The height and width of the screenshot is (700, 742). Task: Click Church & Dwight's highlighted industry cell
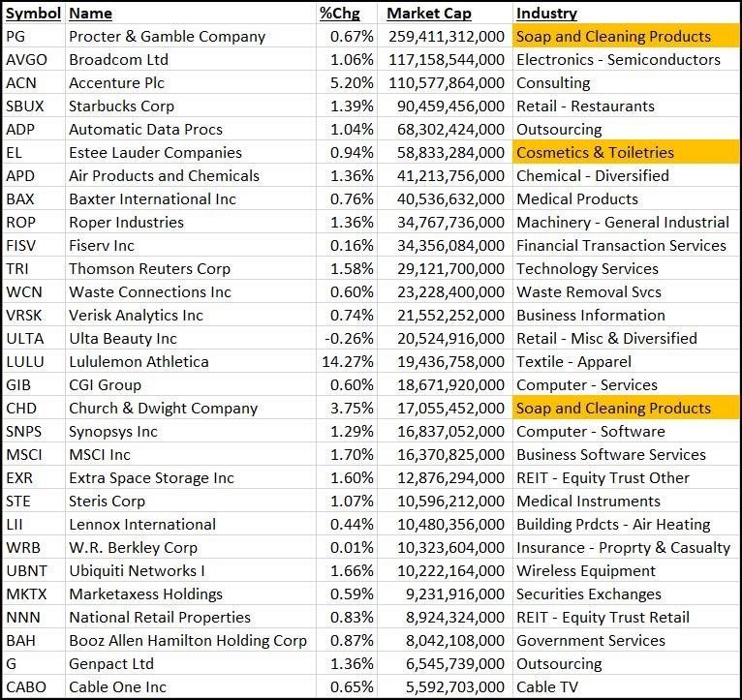(613, 409)
